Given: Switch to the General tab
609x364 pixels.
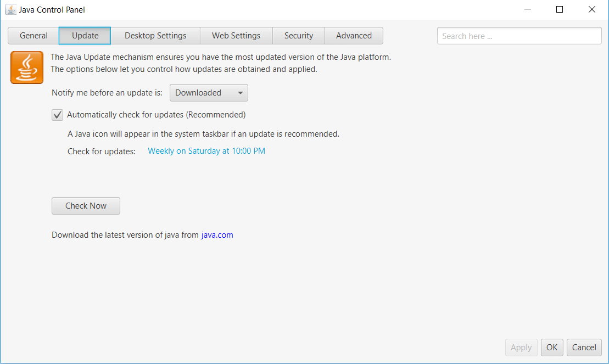Looking at the screenshot, I should pos(33,35).
